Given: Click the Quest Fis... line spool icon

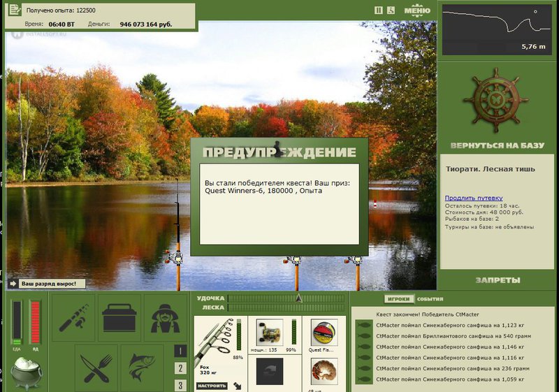Looking at the screenshot, I should (x=324, y=333).
